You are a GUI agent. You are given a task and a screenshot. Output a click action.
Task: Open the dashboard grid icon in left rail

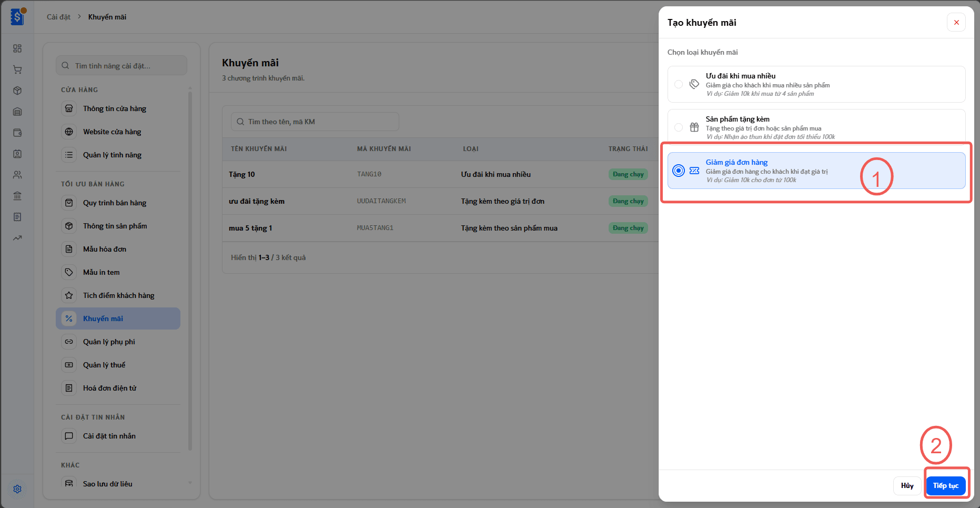tap(17, 48)
